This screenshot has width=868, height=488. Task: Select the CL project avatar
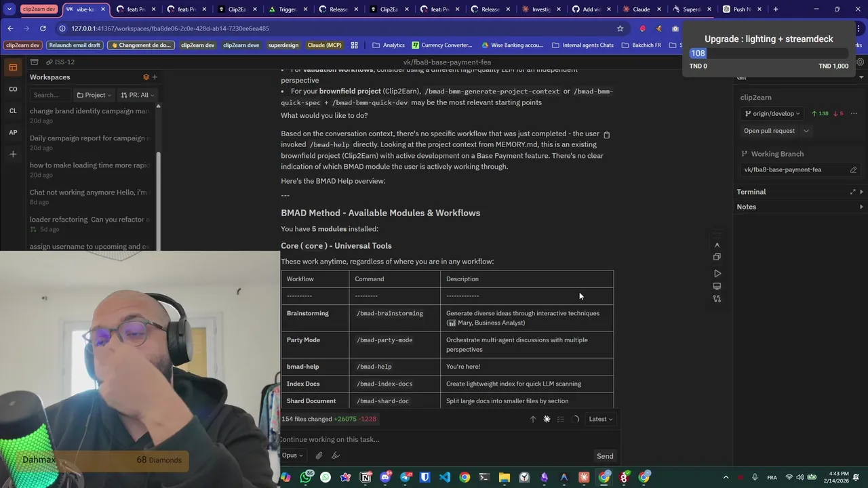click(x=13, y=110)
